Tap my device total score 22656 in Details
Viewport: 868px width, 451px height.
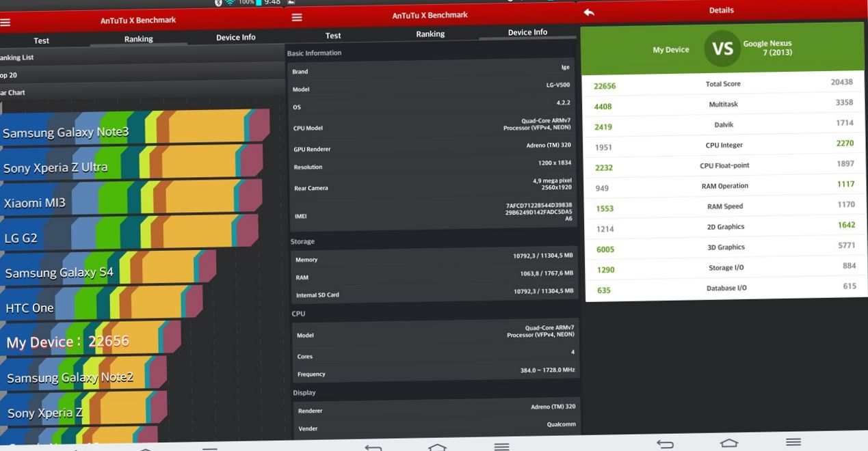click(605, 86)
